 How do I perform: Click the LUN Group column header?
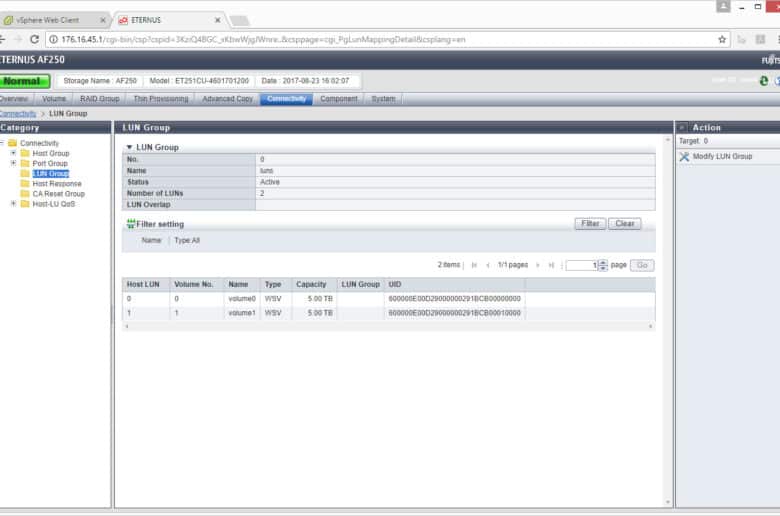(x=361, y=285)
